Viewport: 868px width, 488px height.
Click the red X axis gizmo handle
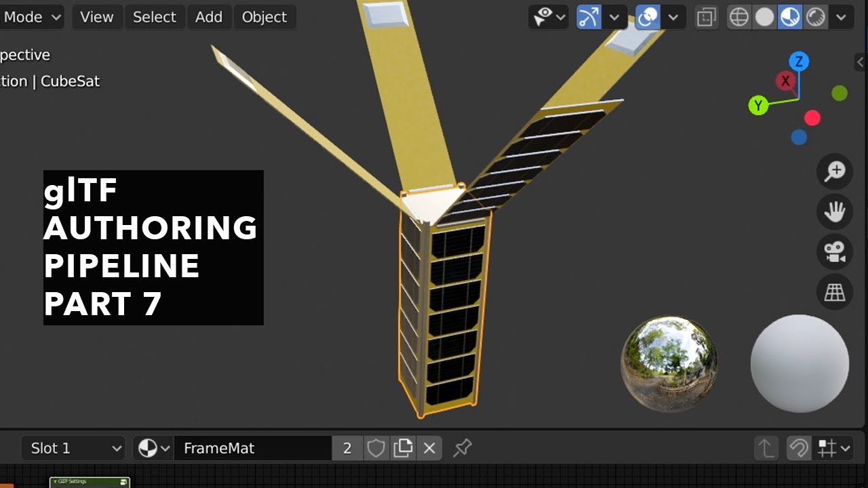(x=785, y=81)
